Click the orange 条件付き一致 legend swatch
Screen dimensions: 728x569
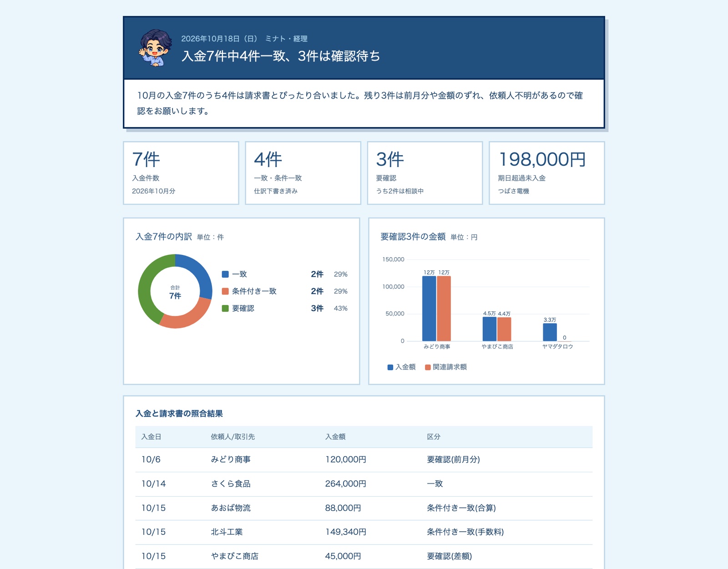[x=225, y=291]
